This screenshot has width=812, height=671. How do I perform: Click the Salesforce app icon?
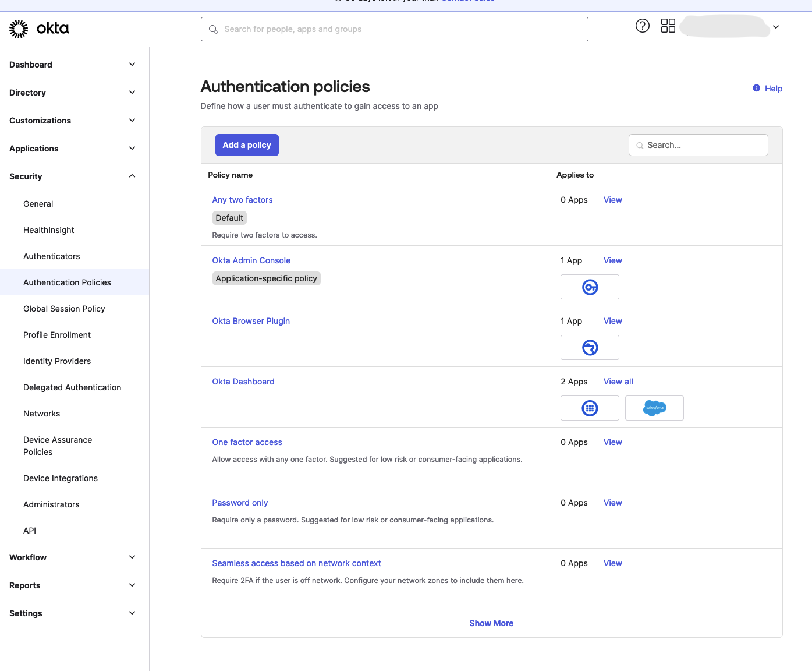654,408
